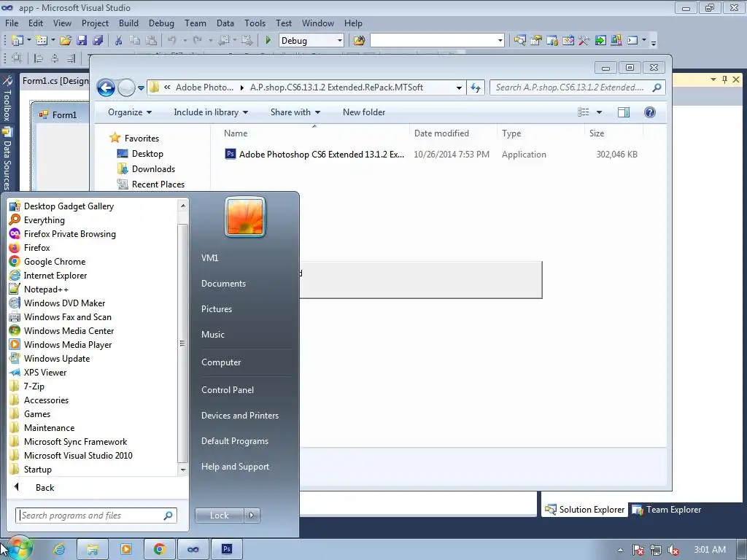
Task: Open Properties Window from the toolbar icon
Action: (x=536, y=41)
